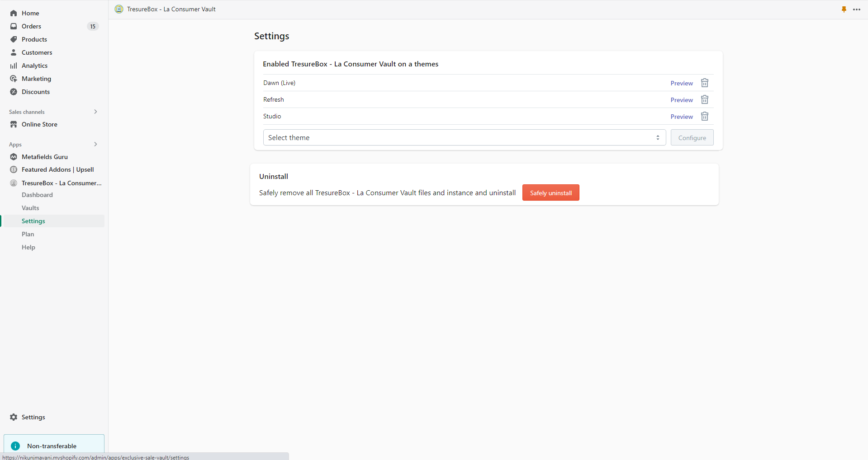
Task: Open Metafields Guru app
Action: point(45,157)
